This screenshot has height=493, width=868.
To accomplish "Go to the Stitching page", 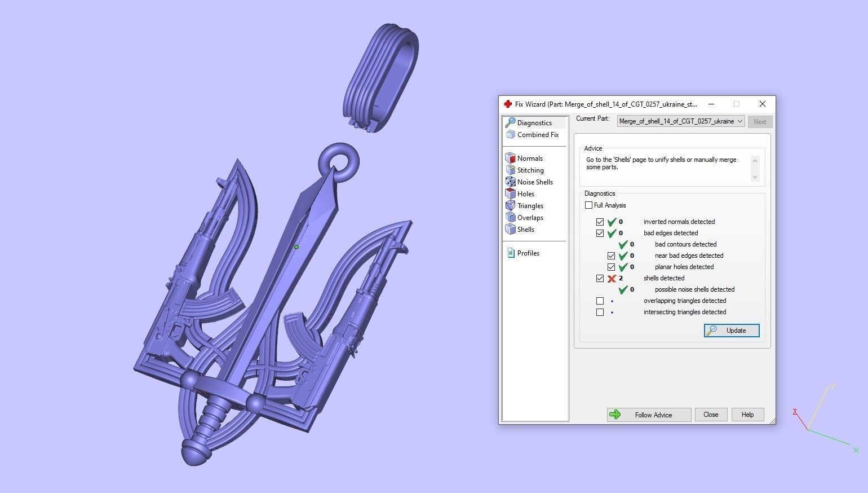I will tap(530, 170).
